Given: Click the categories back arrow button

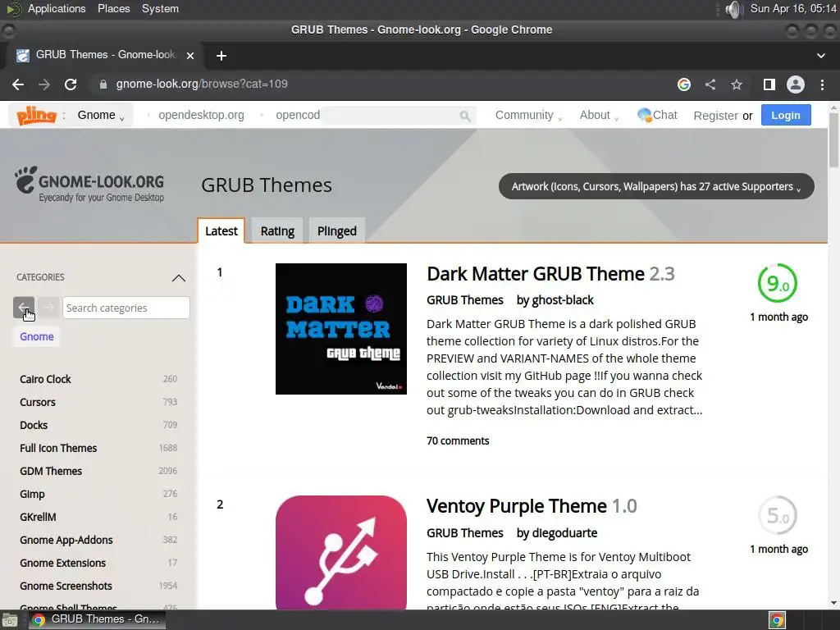Looking at the screenshot, I should [24, 308].
